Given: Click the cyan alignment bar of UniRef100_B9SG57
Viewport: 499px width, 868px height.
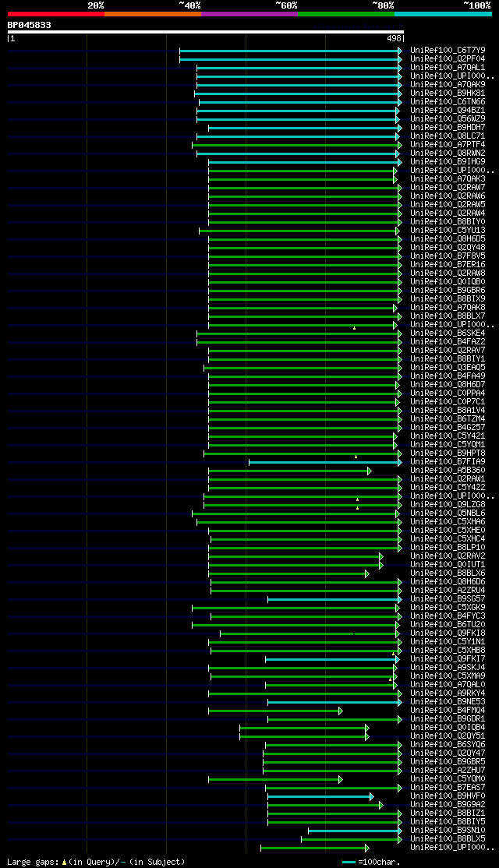Looking at the screenshot, I should (334, 599).
